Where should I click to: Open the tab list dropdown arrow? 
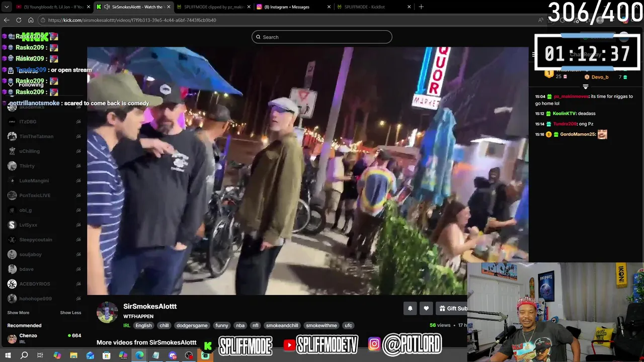7,7
